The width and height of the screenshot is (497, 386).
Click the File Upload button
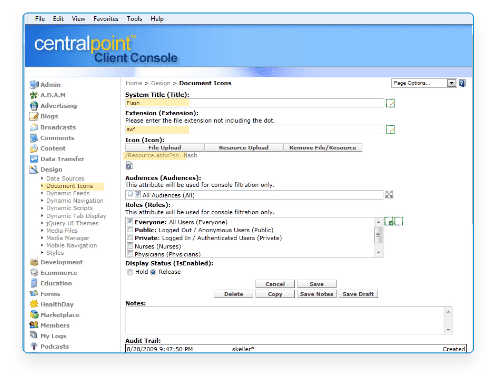tap(165, 148)
